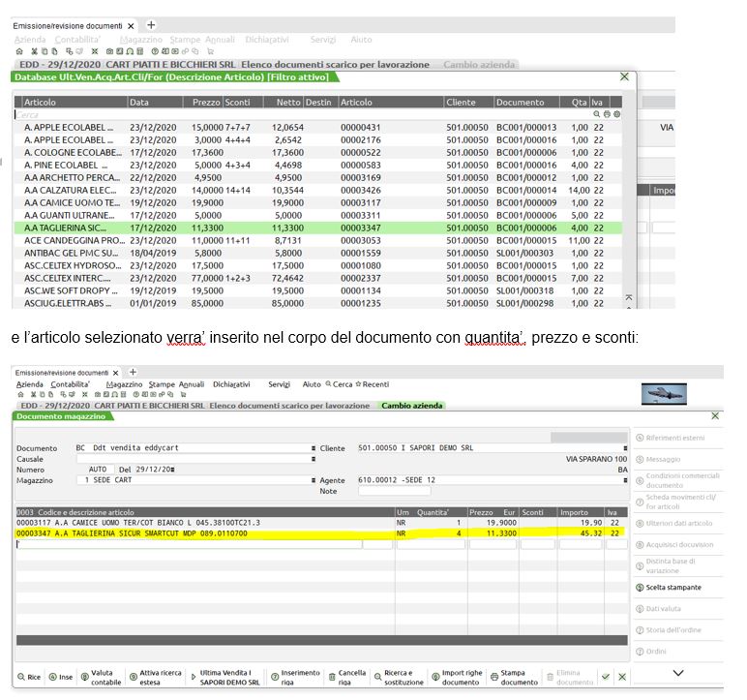
Task: Click Ultima Vendita I SAPORI DEMO SRL
Action: (x=228, y=678)
